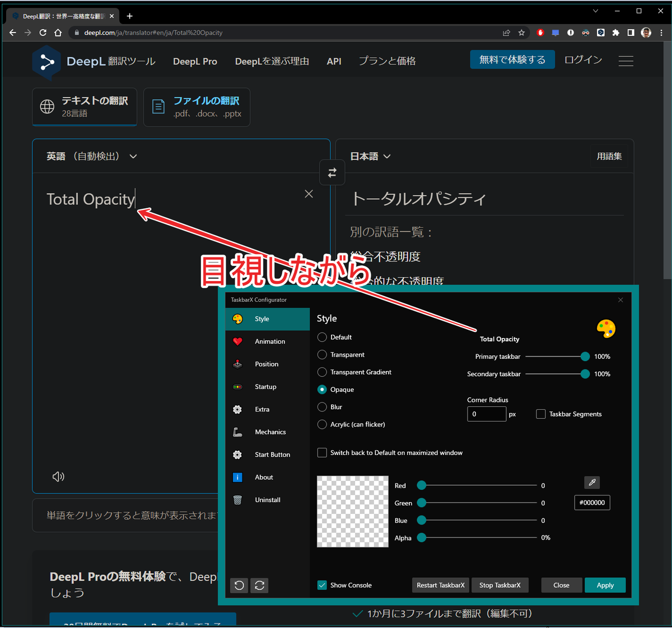Choose Acrylic (can flicker) style
Viewport: 672px width, 628px height.
322,424
